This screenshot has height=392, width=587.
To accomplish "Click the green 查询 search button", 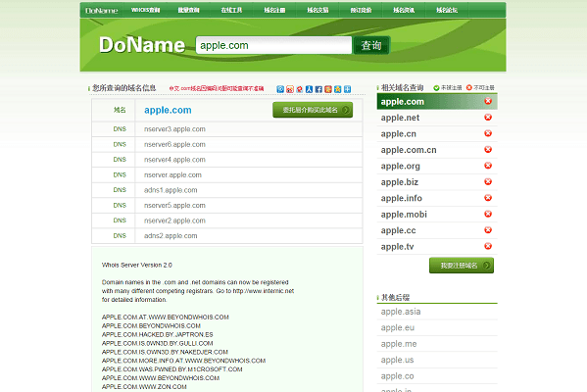I will coord(371,45).
